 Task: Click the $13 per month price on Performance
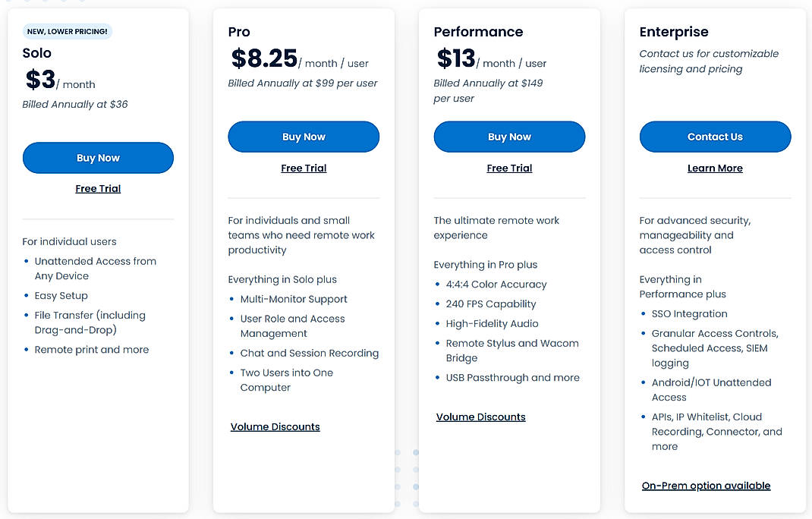pos(489,60)
